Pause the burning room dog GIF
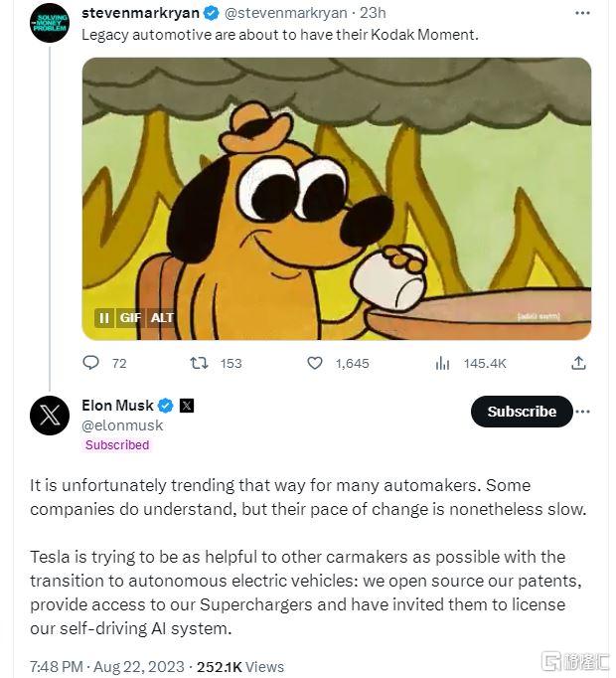Screen dimensions: 616x678 tap(103, 317)
